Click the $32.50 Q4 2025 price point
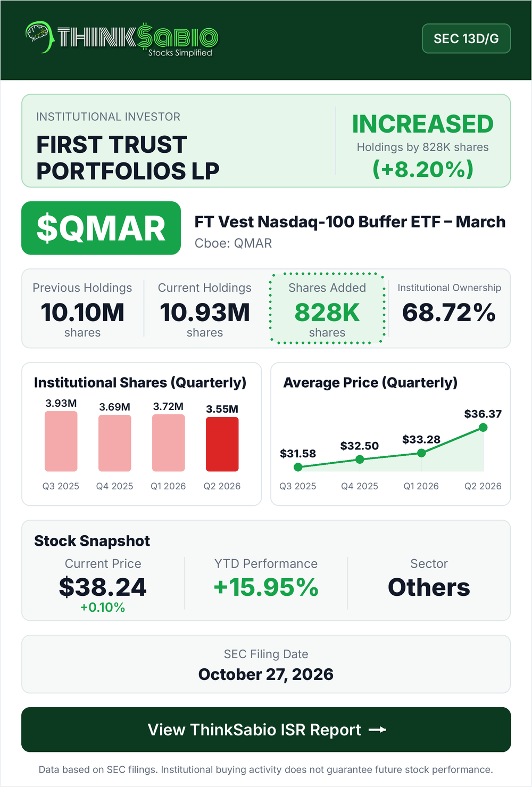 coord(360,459)
